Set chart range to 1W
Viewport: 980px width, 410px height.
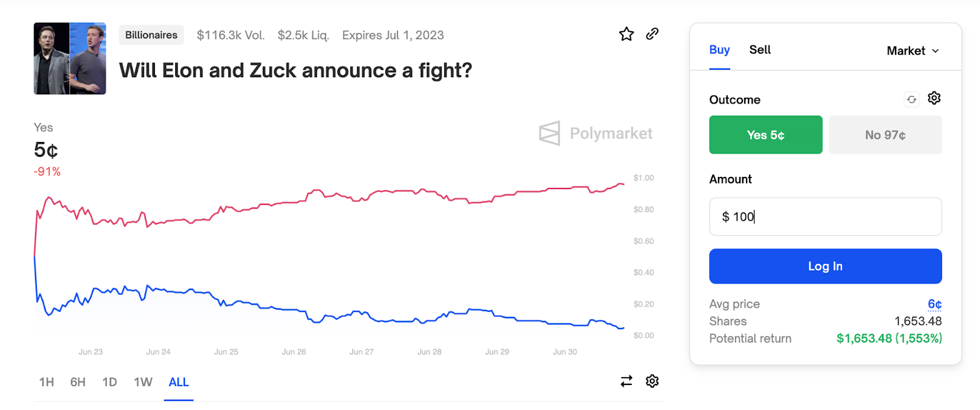(143, 382)
